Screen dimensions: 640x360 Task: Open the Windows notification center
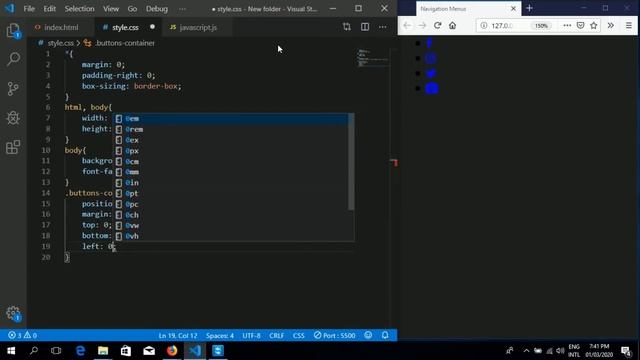(626, 351)
